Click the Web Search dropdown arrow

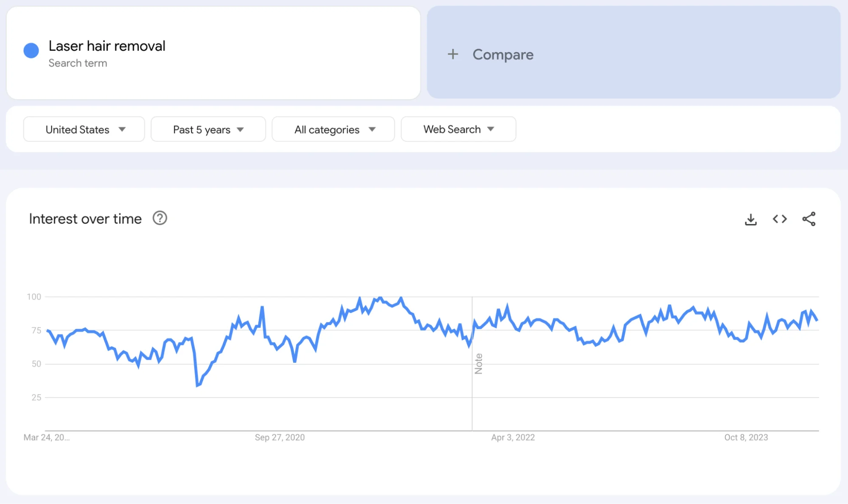pyautogui.click(x=492, y=129)
